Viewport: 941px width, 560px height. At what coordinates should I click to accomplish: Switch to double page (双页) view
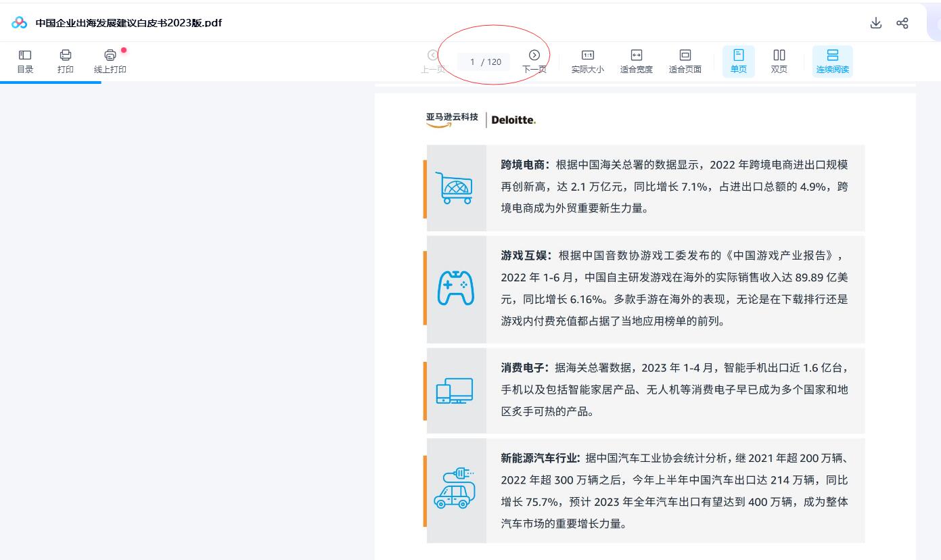(779, 60)
